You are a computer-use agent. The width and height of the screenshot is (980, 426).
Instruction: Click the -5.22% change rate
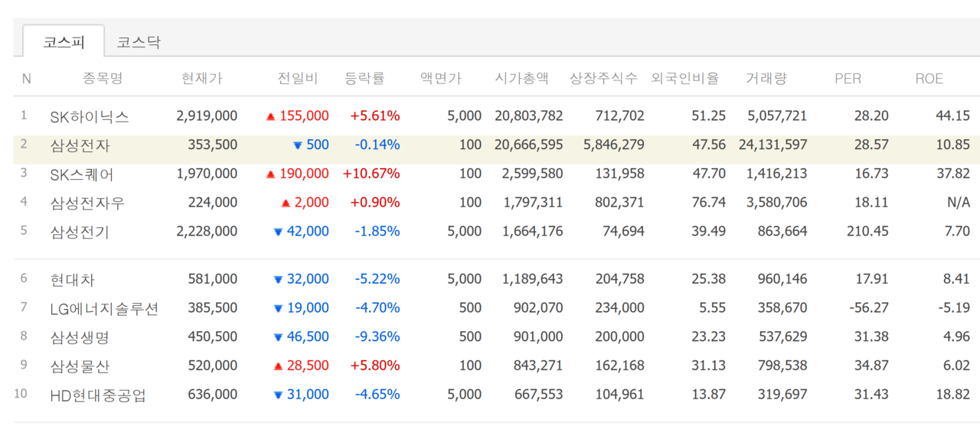click(377, 280)
